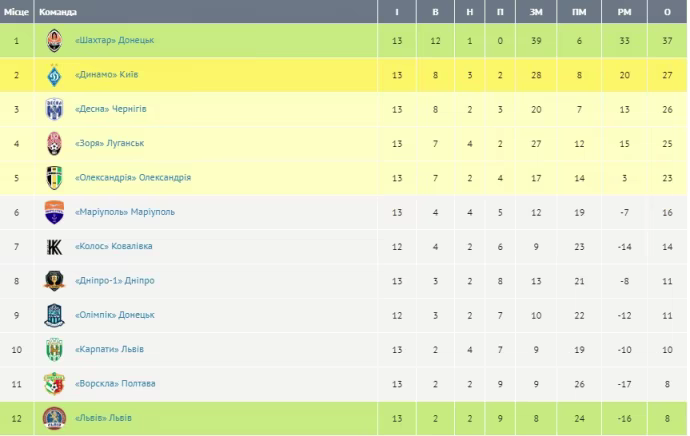Screen dimensions: 690x436
Task: Click the Olimpik Donetsk club logo
Action: [x=54, y=315]
